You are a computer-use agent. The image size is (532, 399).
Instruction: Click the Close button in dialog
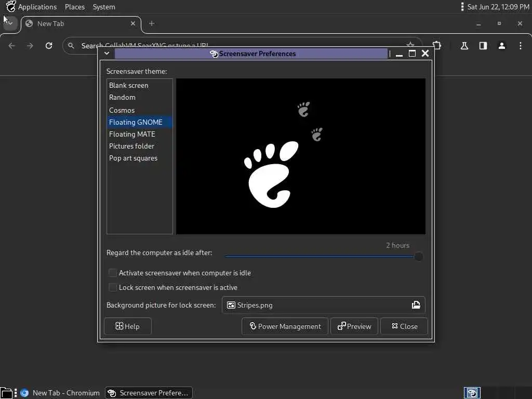404,326
